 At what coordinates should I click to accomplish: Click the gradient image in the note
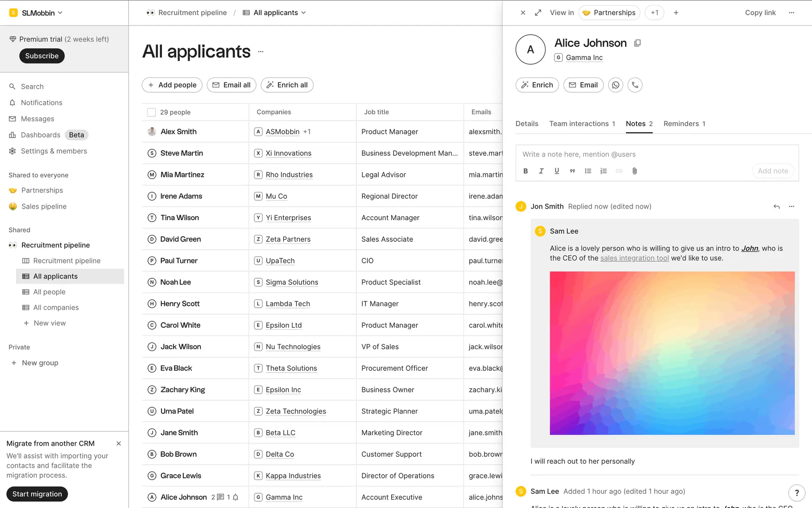point(672,353)
